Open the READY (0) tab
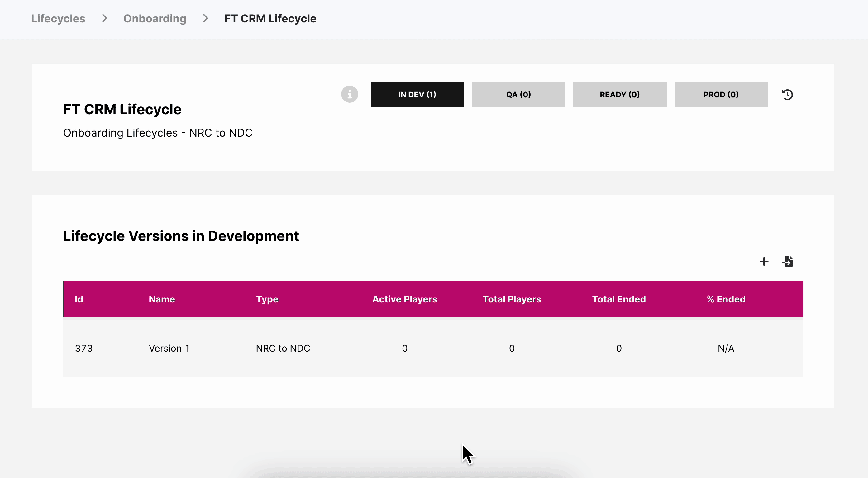Viewport: 868px width, 478px height. tap(619, 95)
